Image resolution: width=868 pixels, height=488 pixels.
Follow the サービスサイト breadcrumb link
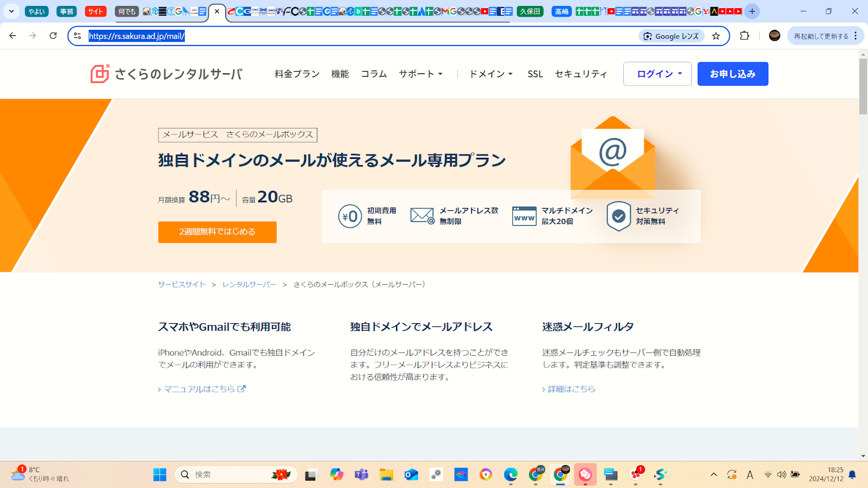[182, 284]
